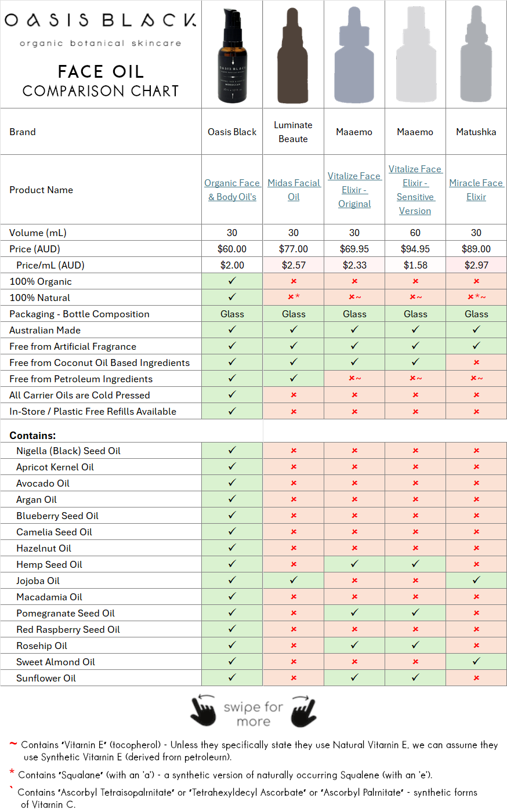
Task: Open the Midas Facial Oil link
Action: (x=294, y=190)
